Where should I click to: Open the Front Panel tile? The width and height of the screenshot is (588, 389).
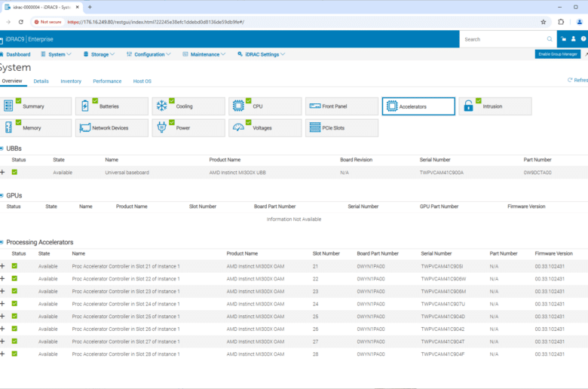click(x=341, y=106)
